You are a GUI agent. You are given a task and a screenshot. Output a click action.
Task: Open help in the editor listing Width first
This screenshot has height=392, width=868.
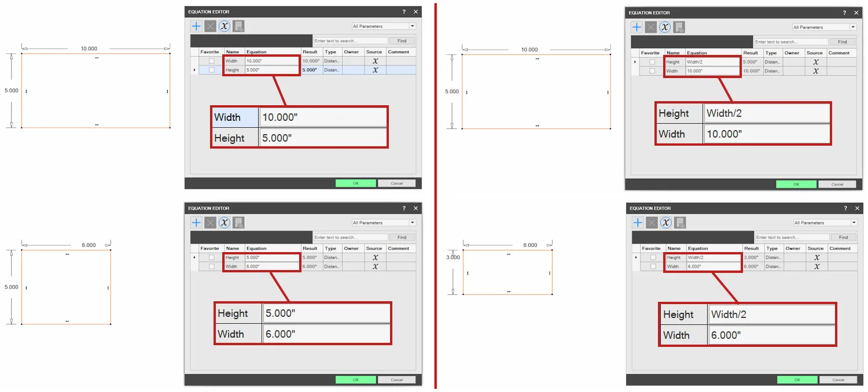point(404,12)
